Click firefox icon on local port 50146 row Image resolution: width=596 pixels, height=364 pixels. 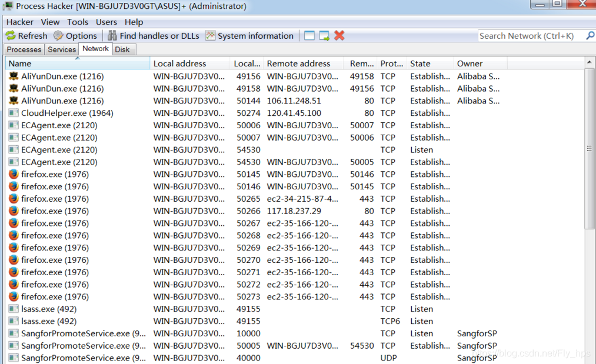14,186
